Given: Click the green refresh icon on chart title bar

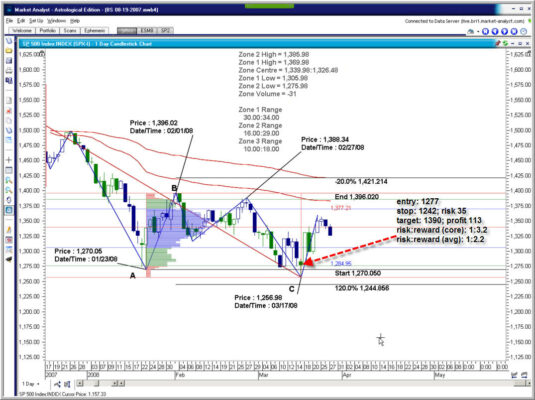Looking at the screenshot, I should tap(505, 43).
